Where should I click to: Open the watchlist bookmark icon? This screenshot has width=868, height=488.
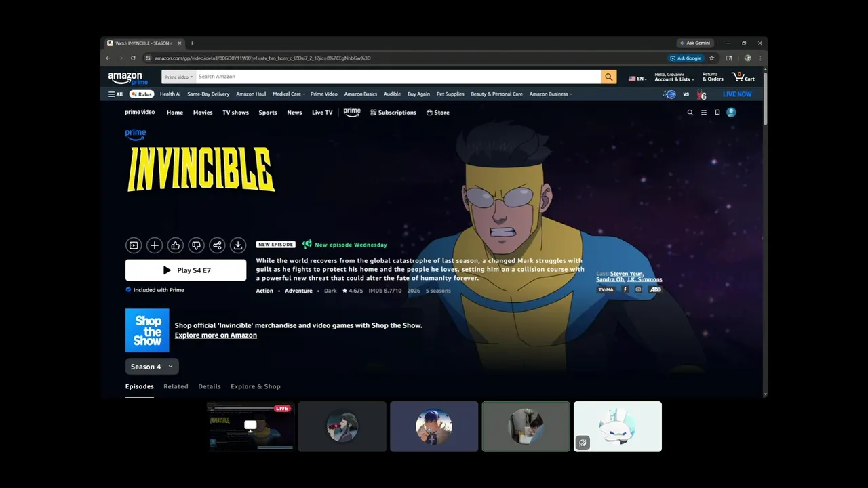point(717,113)
